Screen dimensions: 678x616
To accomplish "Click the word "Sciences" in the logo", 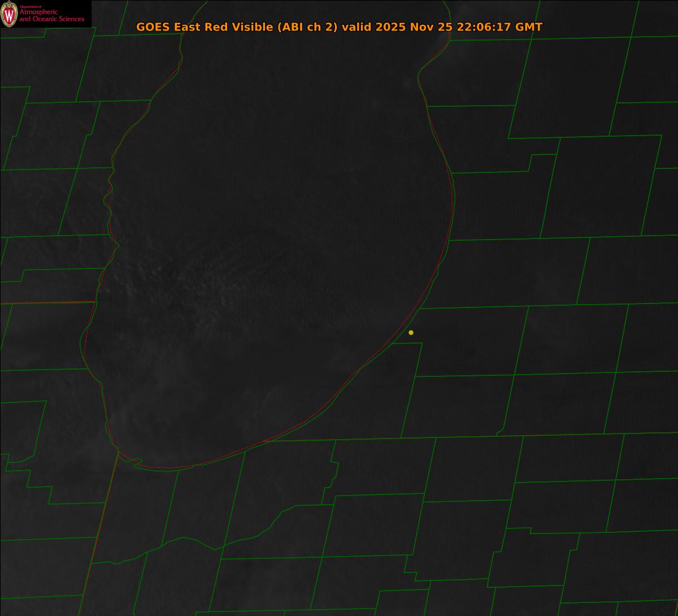I will tap(71, 20).
